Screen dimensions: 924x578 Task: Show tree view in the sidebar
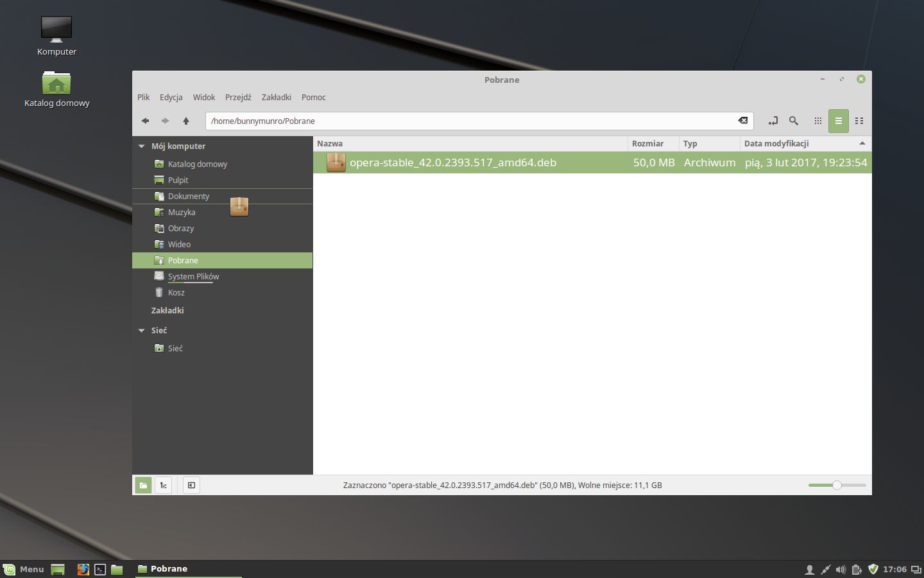click(164, 486)
